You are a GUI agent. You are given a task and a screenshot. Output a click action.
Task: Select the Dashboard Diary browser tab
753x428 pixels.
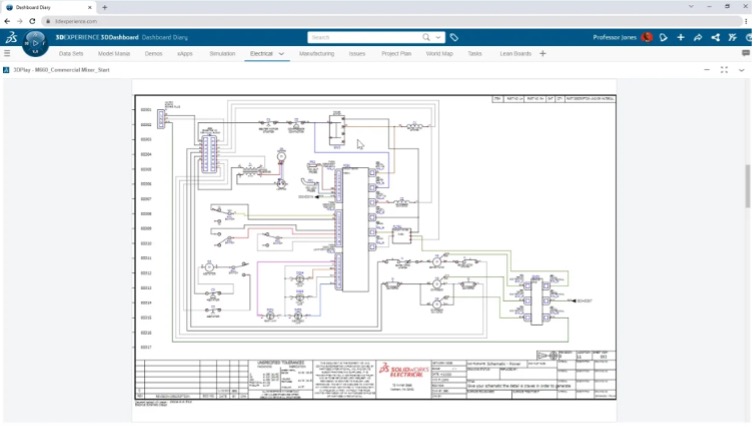pos(48,7)
